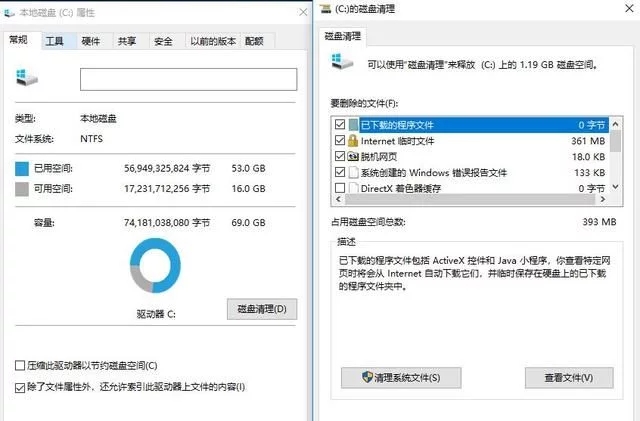Screen dimensions: 640x421
Task: Click the 驱动器 C: label
Action: pyautogui.click(x=156, y=314)
